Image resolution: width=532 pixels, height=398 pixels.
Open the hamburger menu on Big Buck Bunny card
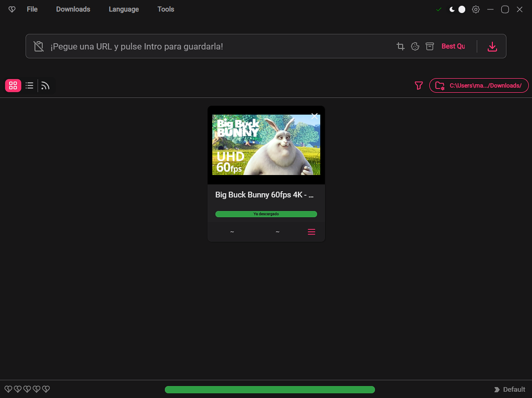tap(311, 232)
